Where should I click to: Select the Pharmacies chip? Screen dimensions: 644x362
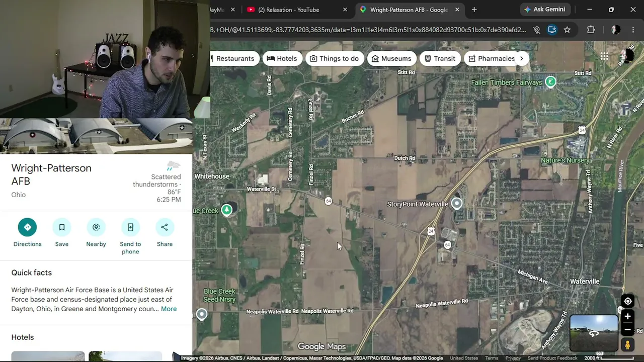(491, 58)
